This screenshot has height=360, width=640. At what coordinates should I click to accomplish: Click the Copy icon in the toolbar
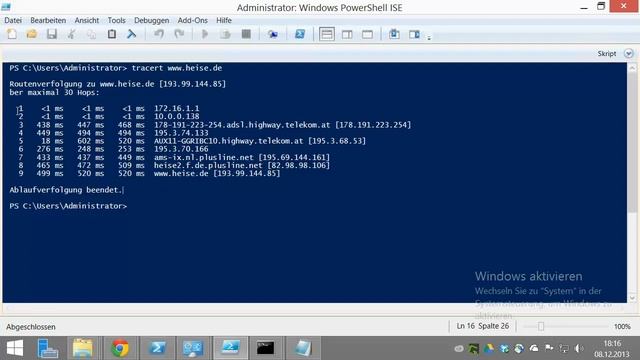coord(91,34)
